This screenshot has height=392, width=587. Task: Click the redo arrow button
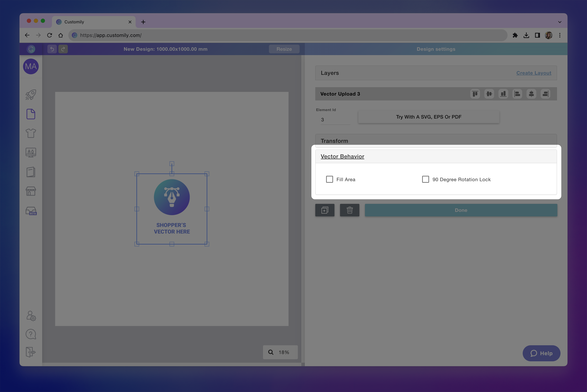click(x=63, y=49)
